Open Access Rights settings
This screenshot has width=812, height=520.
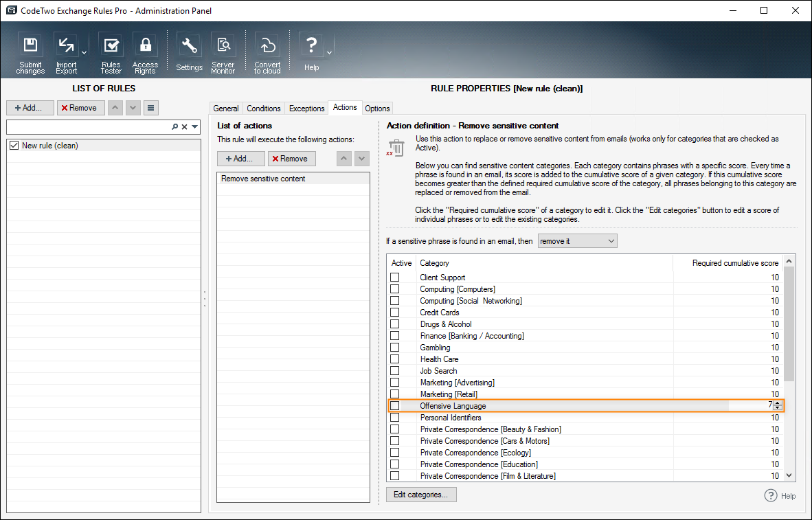point(145,53)
